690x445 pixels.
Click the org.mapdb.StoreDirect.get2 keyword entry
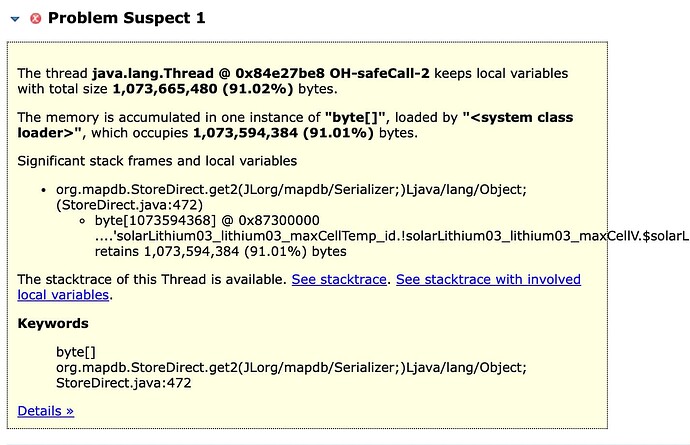click(291, 368)
